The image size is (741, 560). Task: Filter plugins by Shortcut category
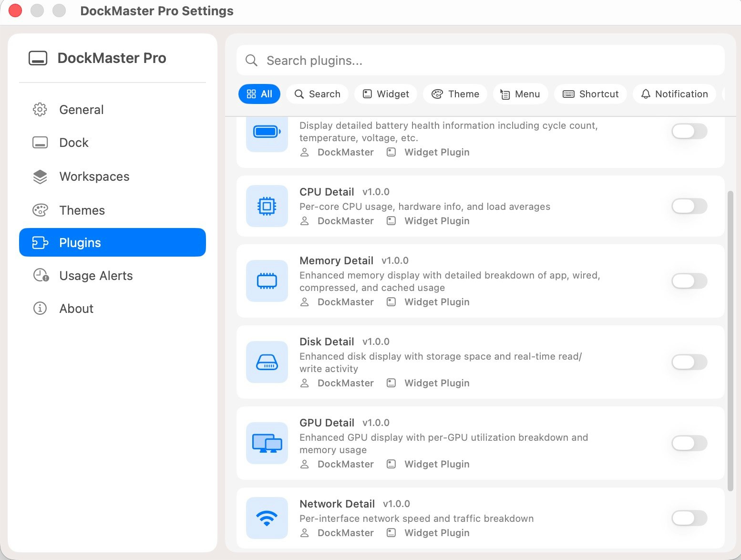pyautogui.click(x=590, y=94)
